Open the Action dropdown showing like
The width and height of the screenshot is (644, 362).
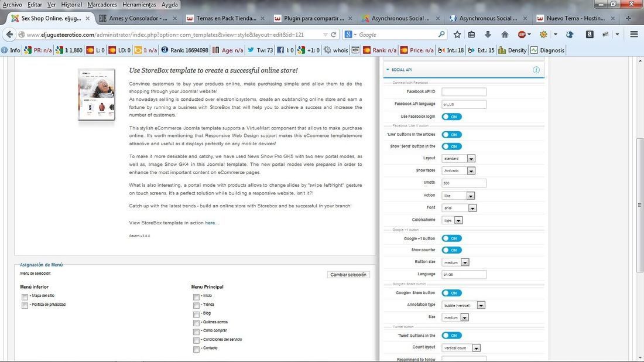point(458,196)
